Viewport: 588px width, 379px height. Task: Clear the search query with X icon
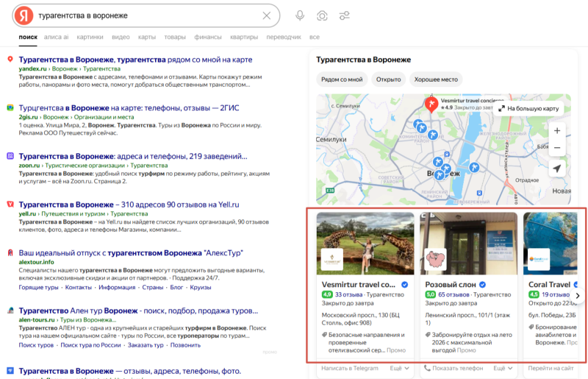267,15
